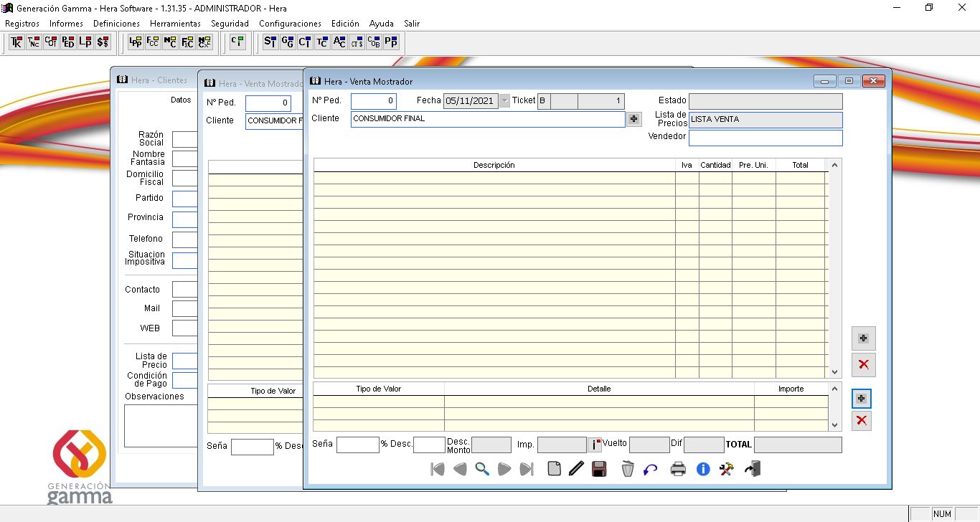Open the Registros menu
The image size is (980, 522).
pos(22,24)
